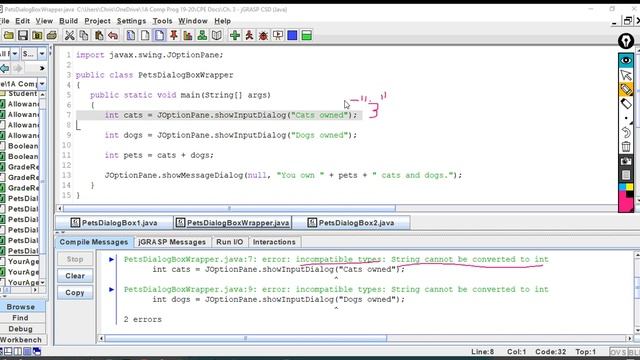Viewport: 640px width, 360px height.
Task: Navigate back with the blue left arrow
Action: [5, 68]
